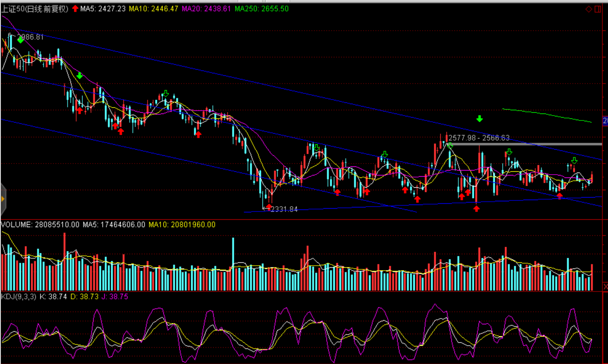Screen dimensions: 608x364
Task: Click the red buy arrow above 2331.84 low
Action: (x=269, y=206)
